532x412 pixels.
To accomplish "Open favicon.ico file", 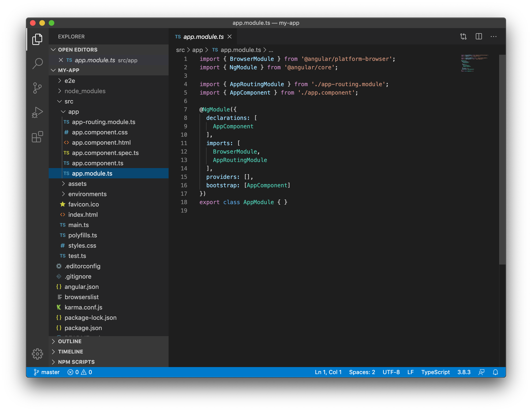I will [109, 204].
